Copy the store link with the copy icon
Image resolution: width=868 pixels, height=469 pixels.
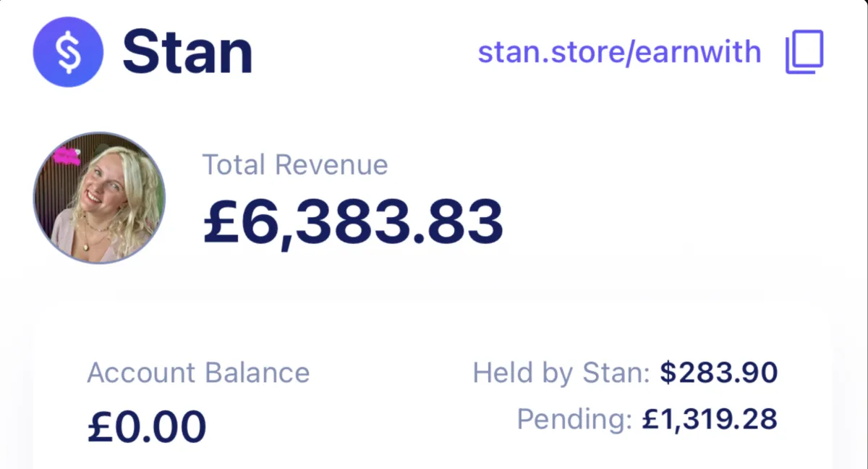point(804,52)
